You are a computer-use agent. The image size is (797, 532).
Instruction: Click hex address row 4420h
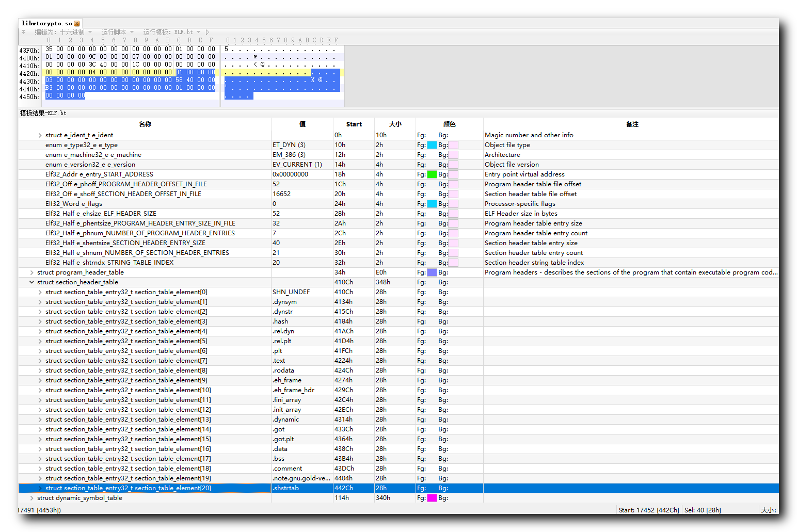click(29, 74)
